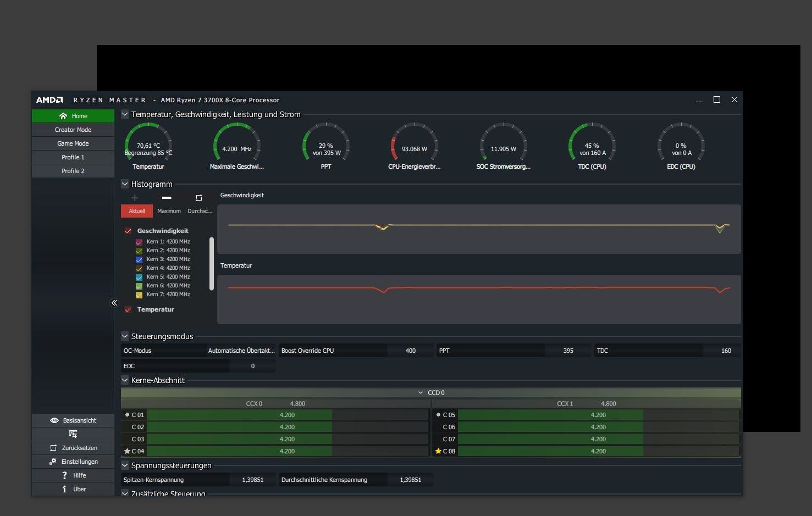Viewport: 812px width, 516px height.
Task: Toggle the Temperatur histogram checkbox
Action: (x=128, y=309)
